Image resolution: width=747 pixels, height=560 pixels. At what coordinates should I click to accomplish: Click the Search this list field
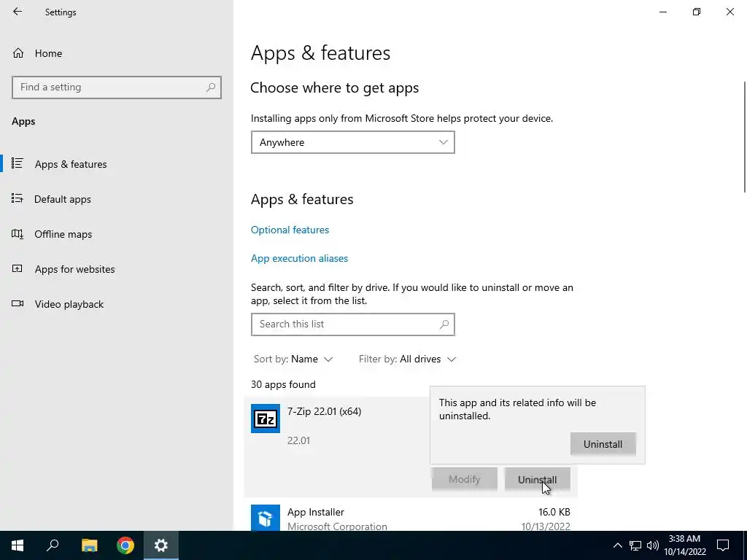[352, 324]
